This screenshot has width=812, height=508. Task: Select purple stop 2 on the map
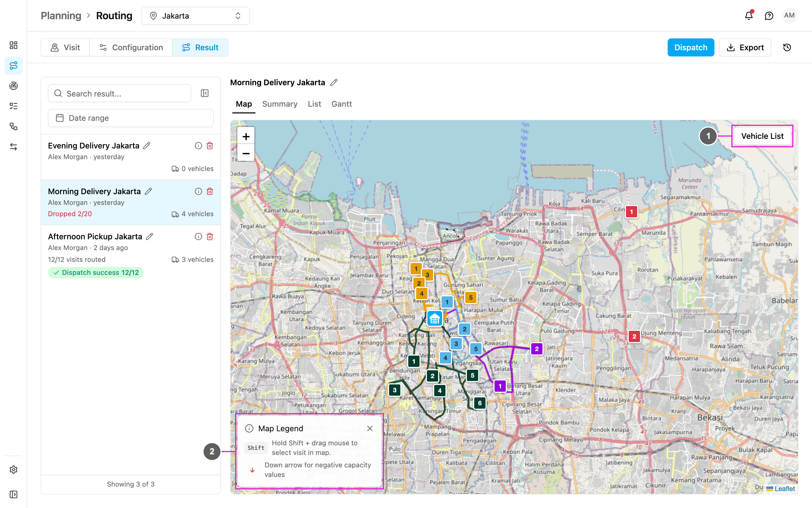pos(537,349)
